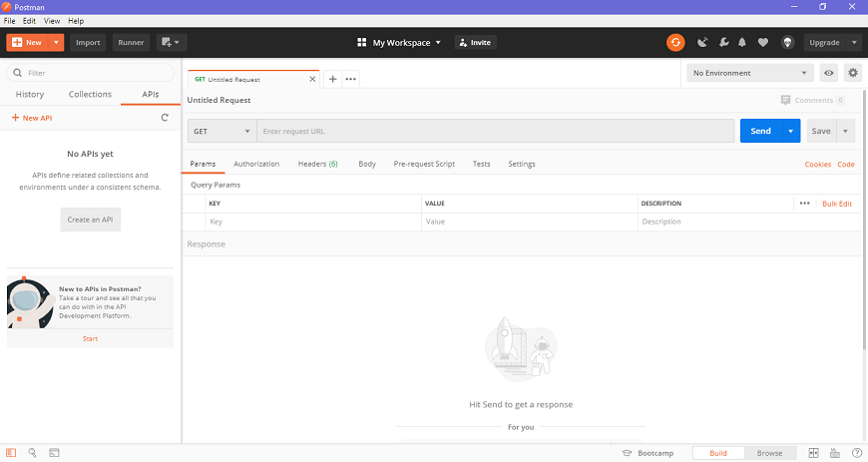Open the View menu
Viewport: 868px width, 462px height.
point(52,21)
